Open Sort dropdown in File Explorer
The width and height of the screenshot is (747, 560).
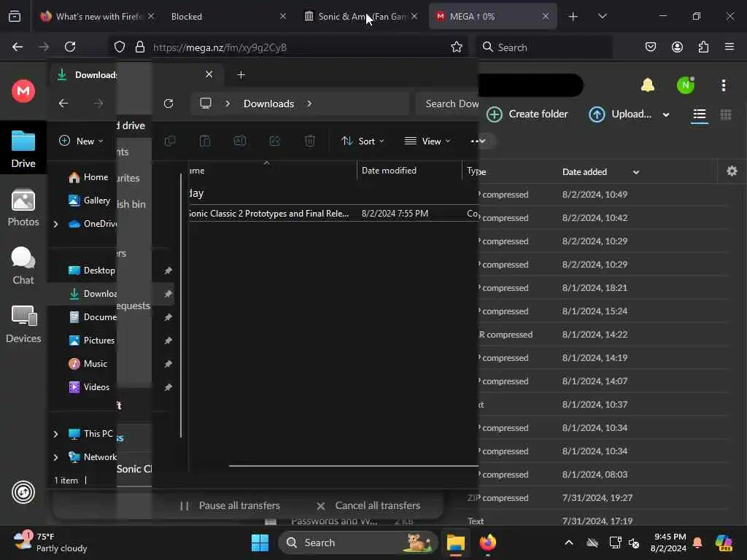(362, 141)
